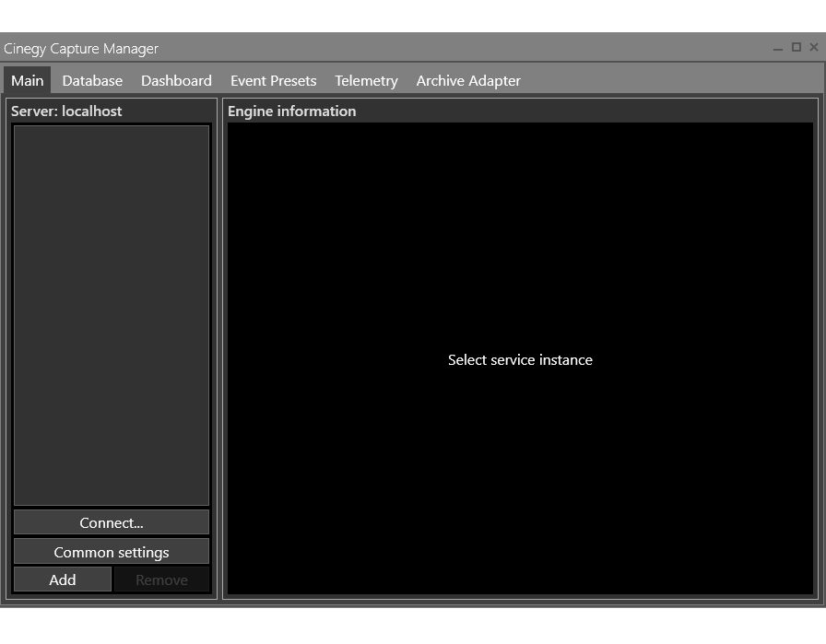
Task: Click the Engine information header
Action: [291, 111]
